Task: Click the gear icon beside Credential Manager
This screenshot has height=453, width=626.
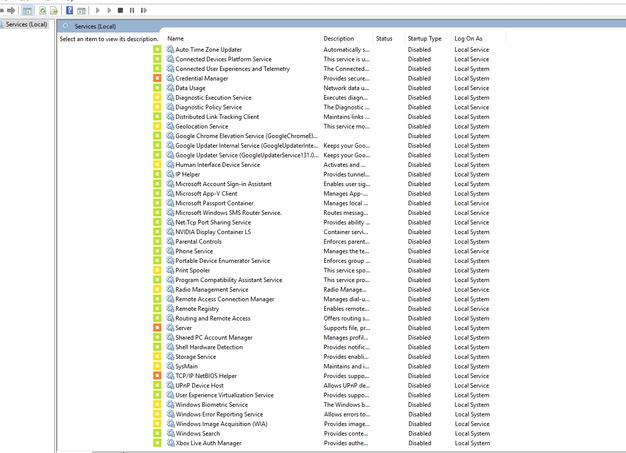Action: click(x=170, y=78)
